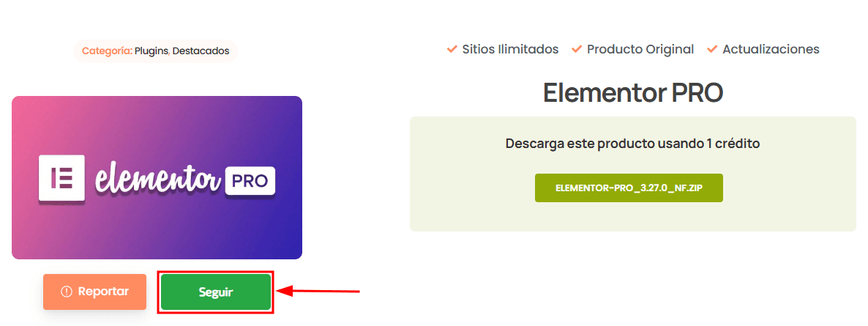The image size is (868, 326).
Task: Click the exclamation icon inside Reportar
Action: 67,292
